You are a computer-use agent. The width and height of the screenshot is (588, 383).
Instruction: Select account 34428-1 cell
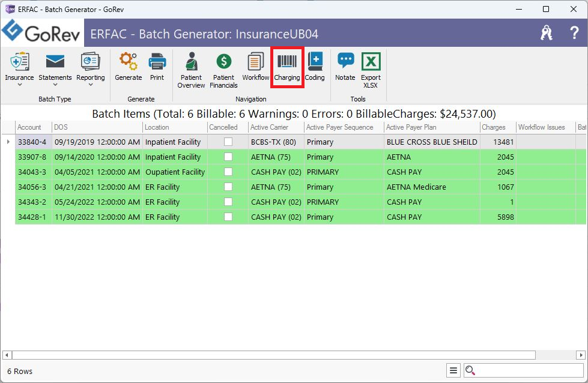[x=34, y=217]
